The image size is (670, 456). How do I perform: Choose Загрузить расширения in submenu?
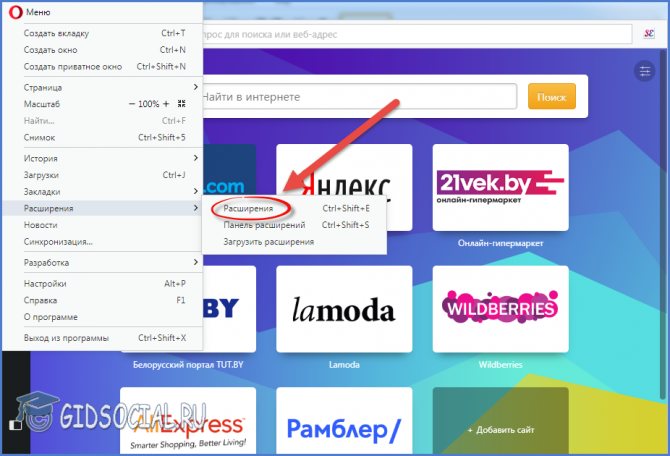tap(295, 242)
